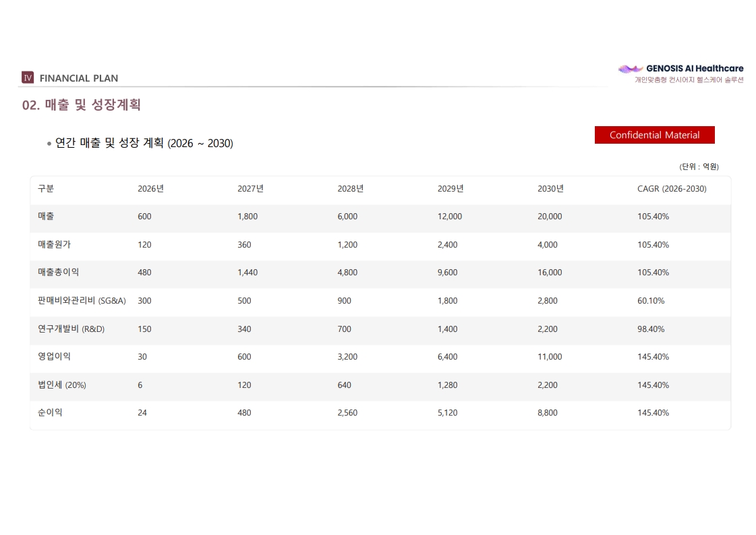This screenshot has width=756, height=535.
Task: Click the Roman numeral IV section icon
Action: pos(28,78)
